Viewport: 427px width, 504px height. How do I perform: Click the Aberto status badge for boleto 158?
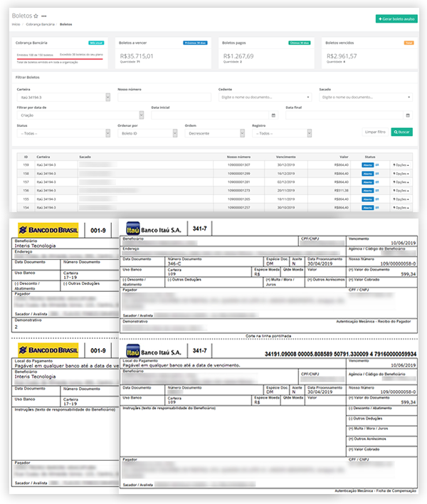click(367, 173)
